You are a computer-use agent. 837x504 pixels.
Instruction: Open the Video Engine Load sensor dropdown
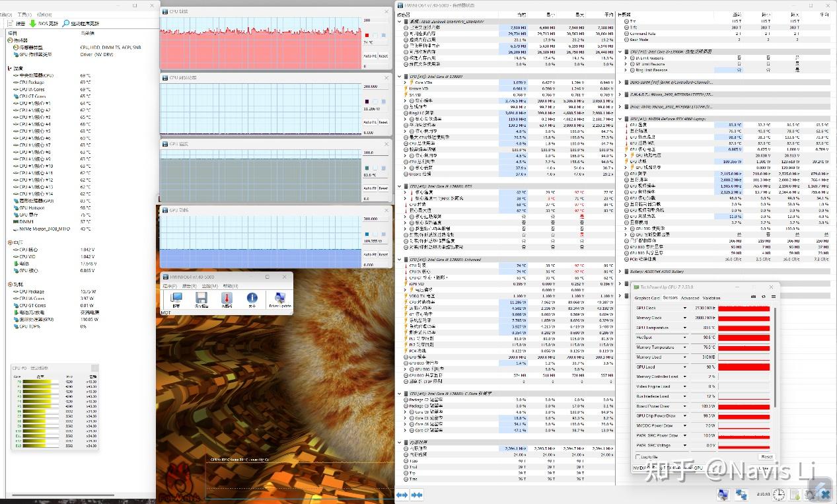[685, 386]
